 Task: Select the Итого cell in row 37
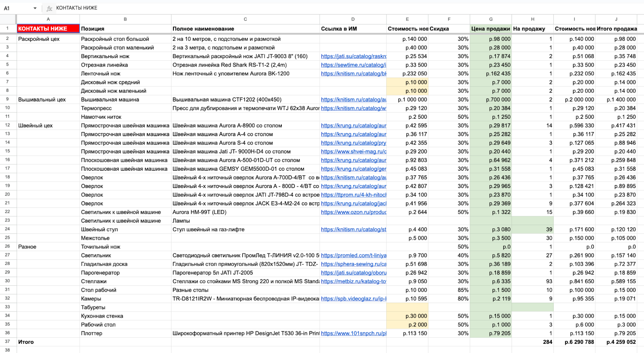[48, 342]
